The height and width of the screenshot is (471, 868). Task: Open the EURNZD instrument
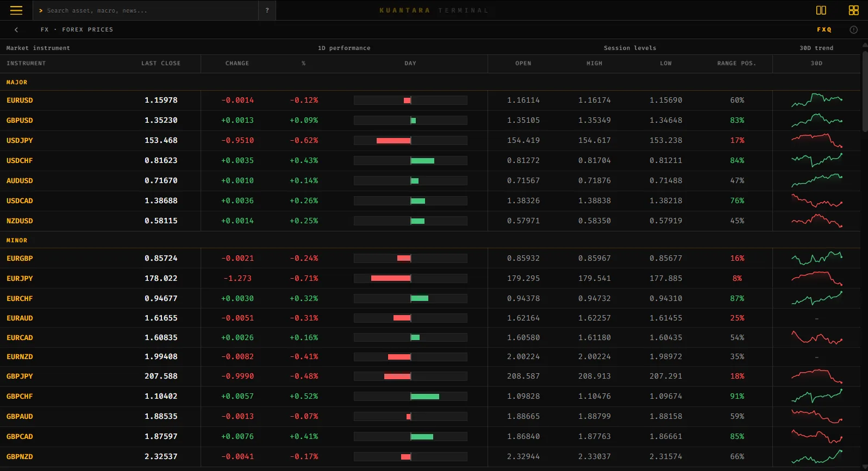pos(20,357)
